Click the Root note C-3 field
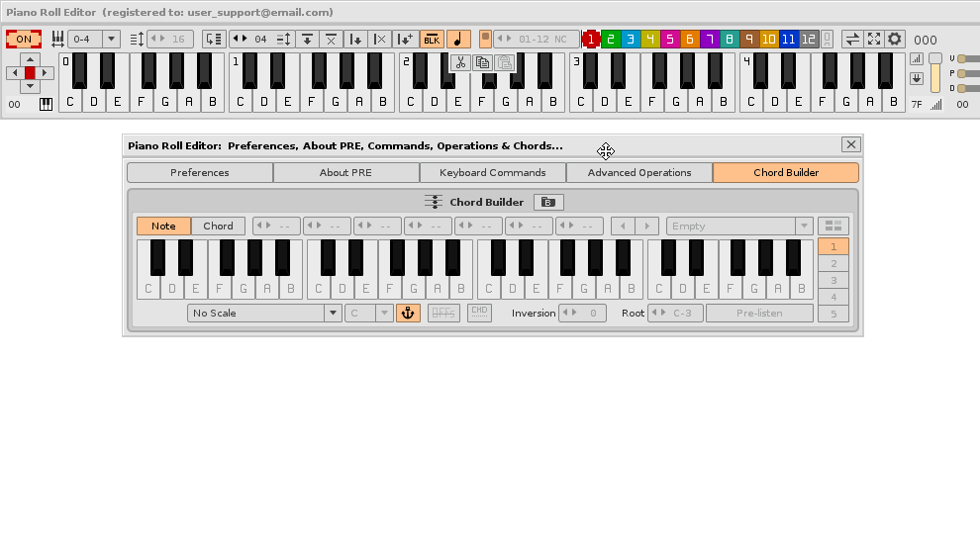980x546 pixels. [x=683, y=314]
